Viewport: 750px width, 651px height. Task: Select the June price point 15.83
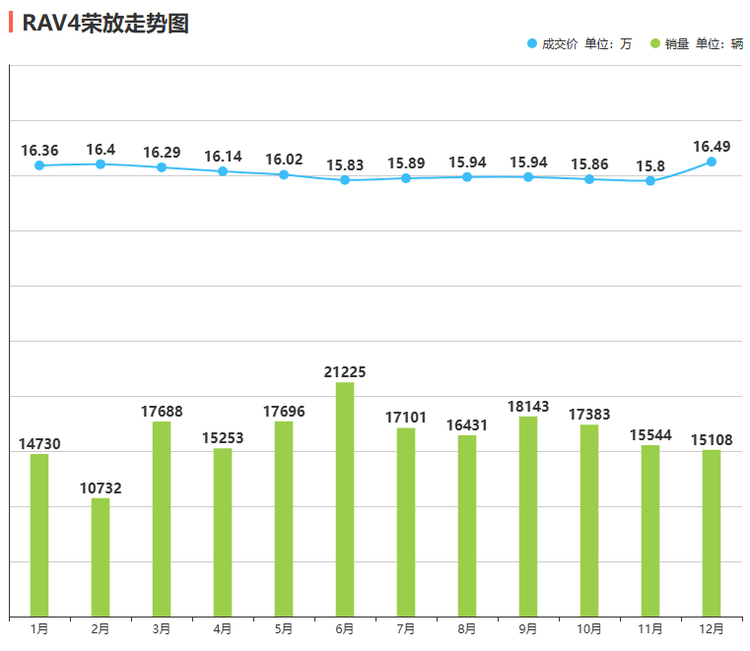pos(345,180)
